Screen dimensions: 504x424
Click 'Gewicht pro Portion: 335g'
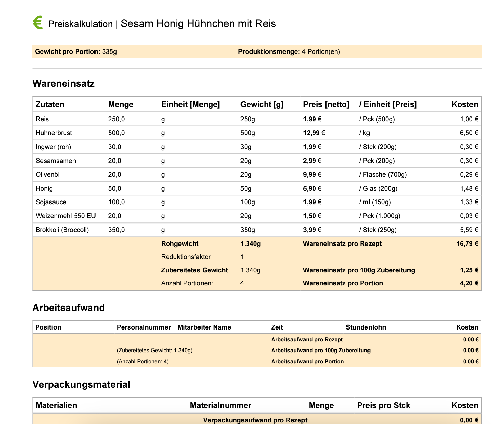(76, 52)
